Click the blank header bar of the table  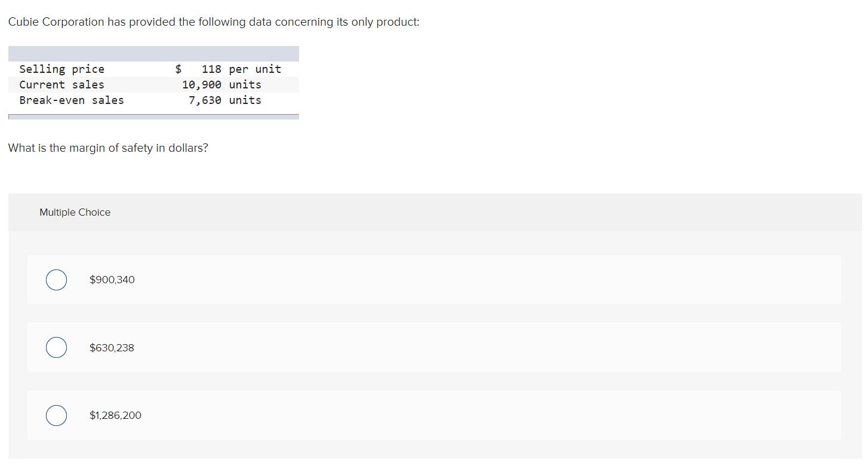[153, 54]
